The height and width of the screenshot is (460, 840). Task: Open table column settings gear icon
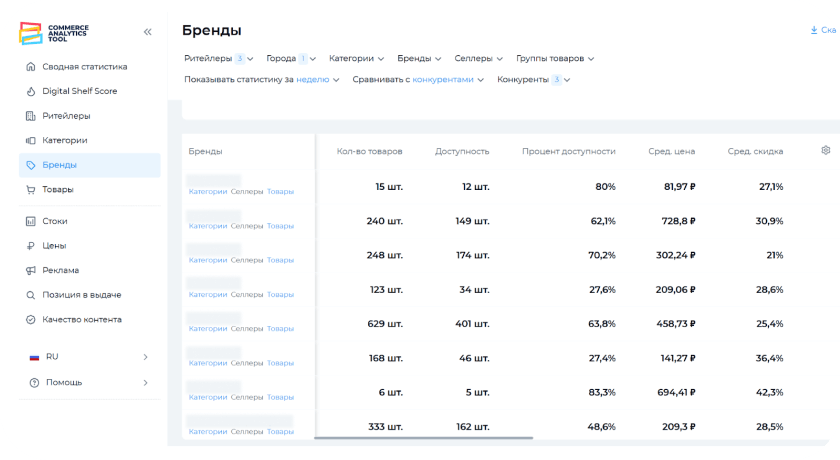[826, 150]
